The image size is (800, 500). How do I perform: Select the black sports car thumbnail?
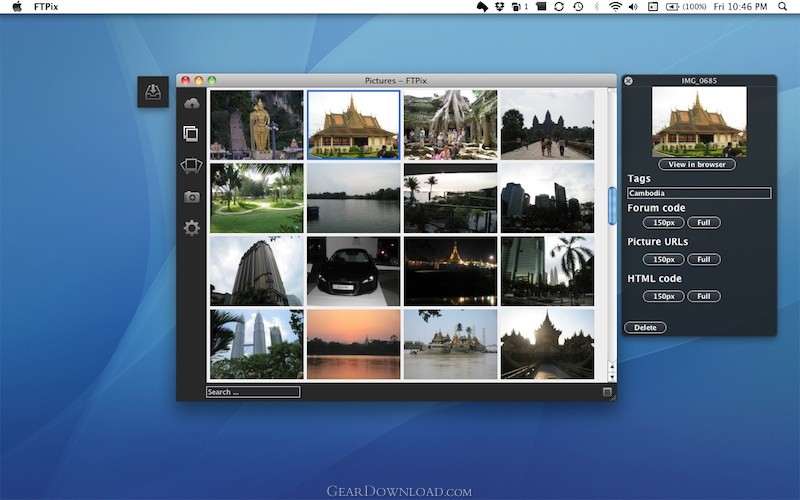(x=354, y=271)
